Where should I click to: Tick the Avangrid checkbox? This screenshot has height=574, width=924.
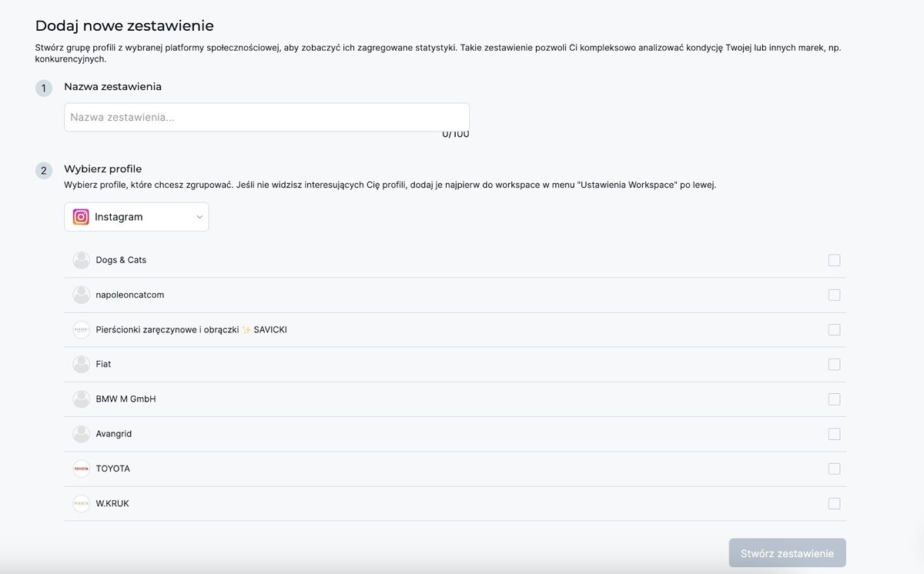[x=834, y=434]
